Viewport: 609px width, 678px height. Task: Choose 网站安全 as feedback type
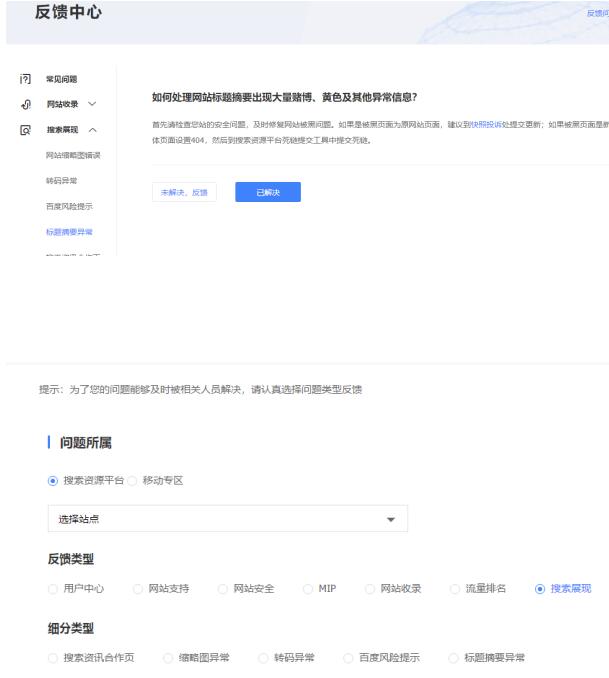point(224,588)
